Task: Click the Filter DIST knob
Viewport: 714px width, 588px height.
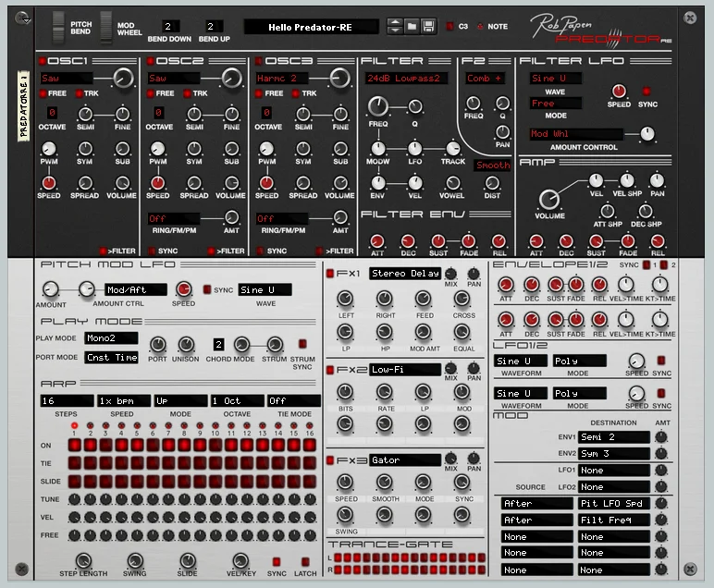Action: [x=492, y=183]
